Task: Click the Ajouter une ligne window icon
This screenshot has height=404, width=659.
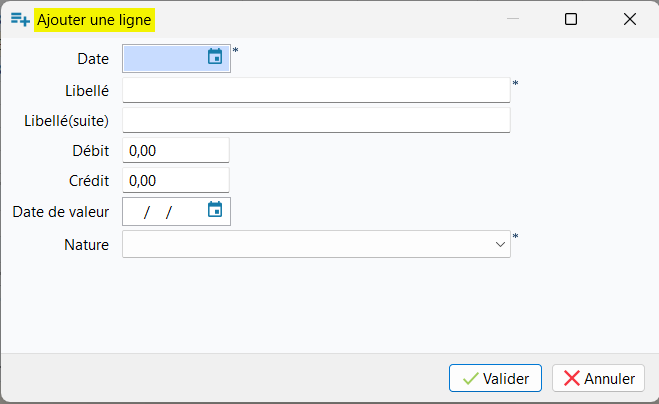Action: coord(20,19)
